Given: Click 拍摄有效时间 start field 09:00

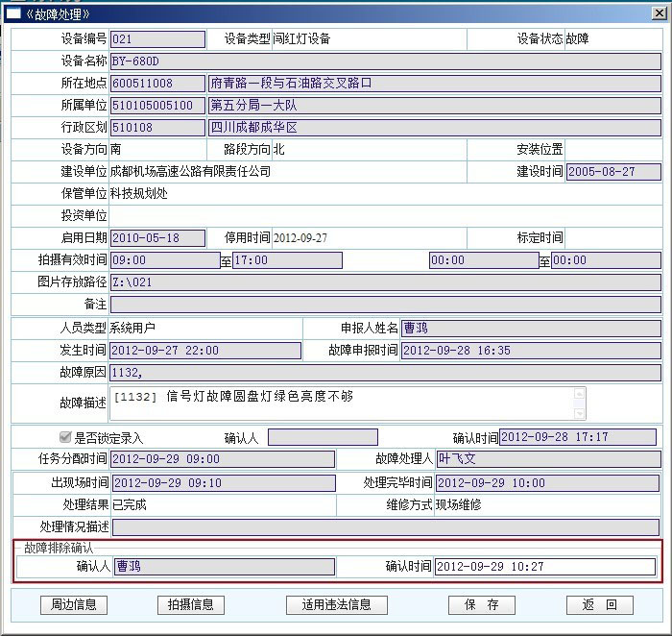Looking at the screenshot, I should tap(165, 260).
